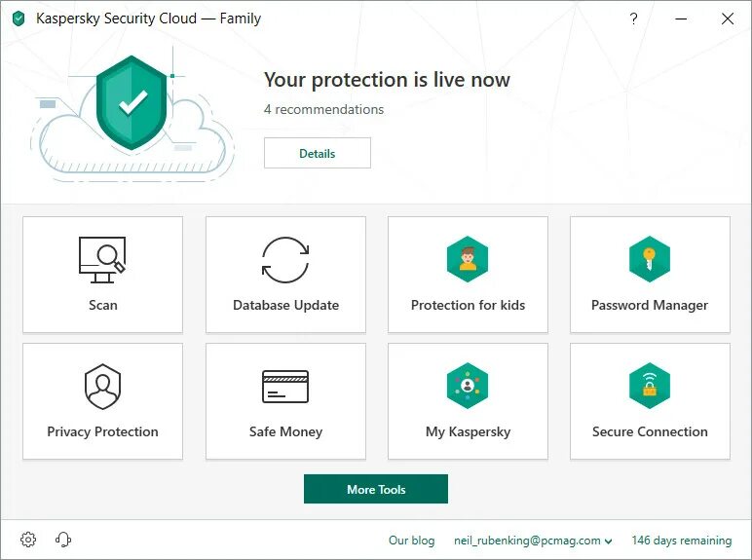Open the Our blog link
Image resolution: width=752 pixels, height=560 pixels.
coord(411,541)
